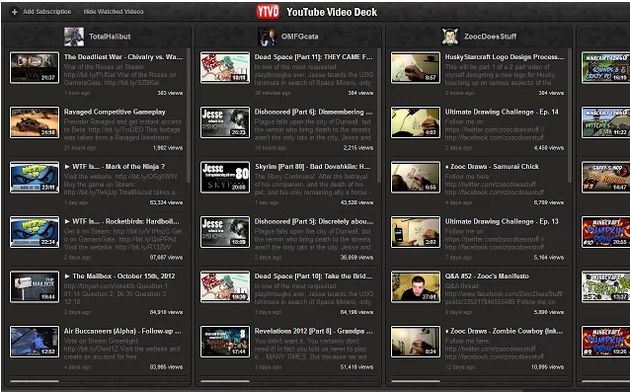The image size is (630, 392).
Task: Play Ultimate Drawing Challenge Ep. 14 thumbnail
Action: coord(415,122)
